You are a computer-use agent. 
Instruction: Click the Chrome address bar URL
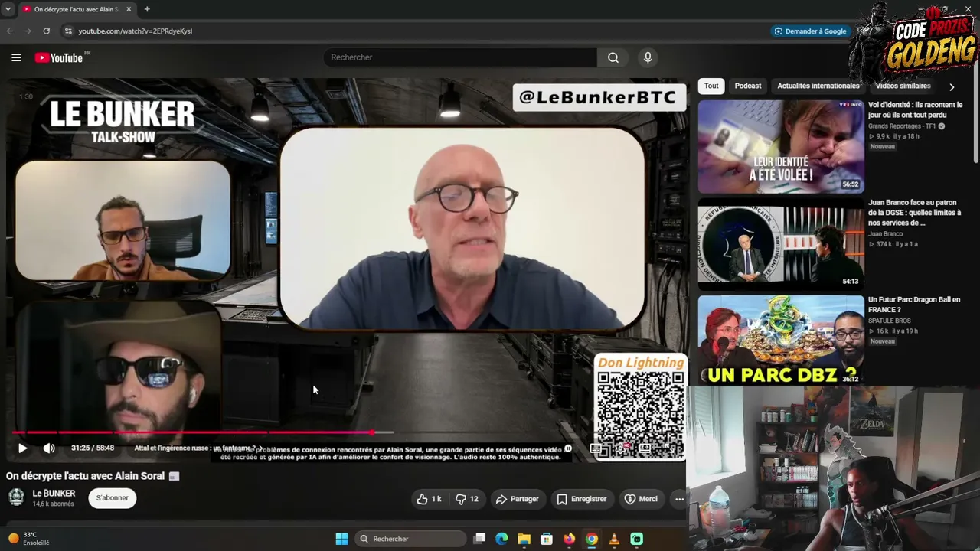click(x=136, y=31)
